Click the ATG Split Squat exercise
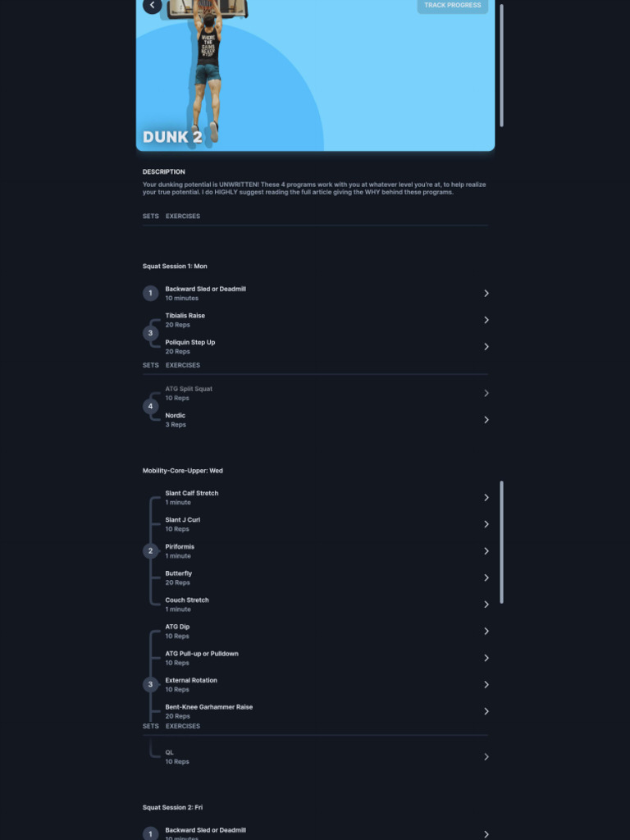630x840 pixels. click(315, 393)
